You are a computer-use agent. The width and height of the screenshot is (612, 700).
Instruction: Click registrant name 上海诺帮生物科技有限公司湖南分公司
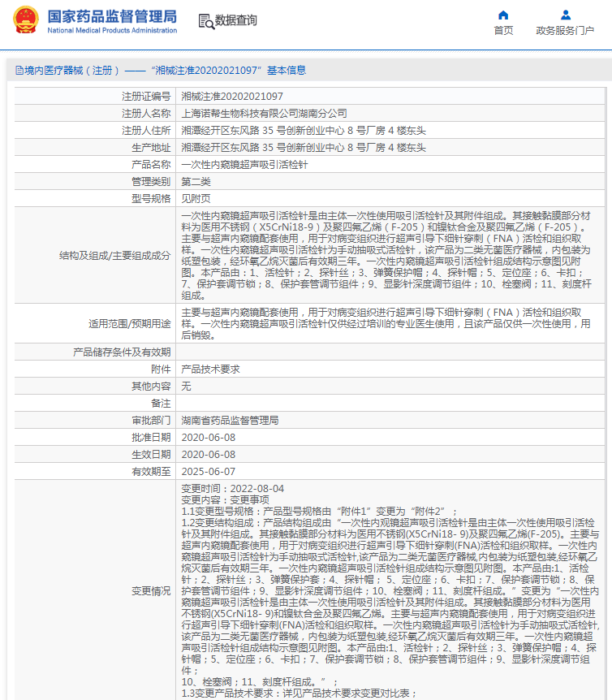263,113
